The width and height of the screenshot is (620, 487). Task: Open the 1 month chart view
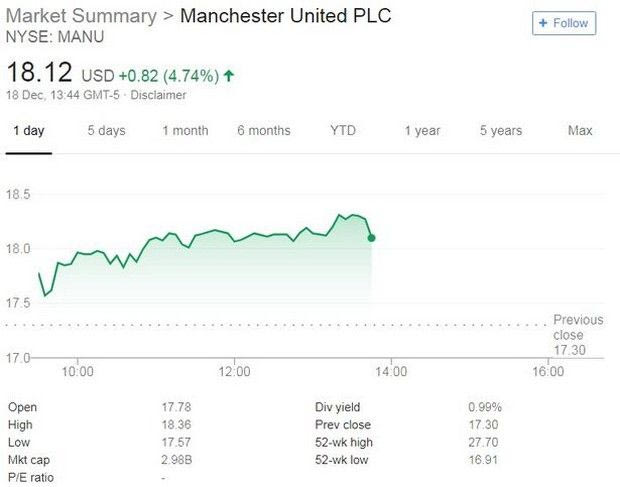pos(185,131)
